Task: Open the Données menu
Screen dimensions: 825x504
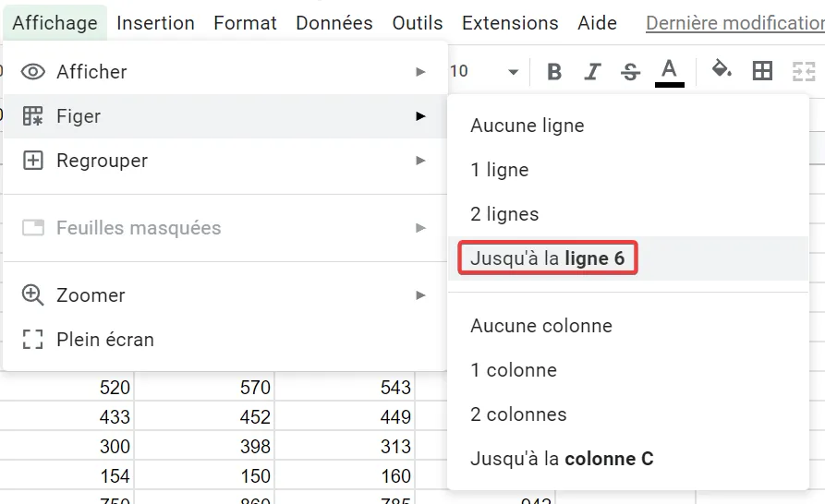Action: pyautogui.click(x=334, y=23)
